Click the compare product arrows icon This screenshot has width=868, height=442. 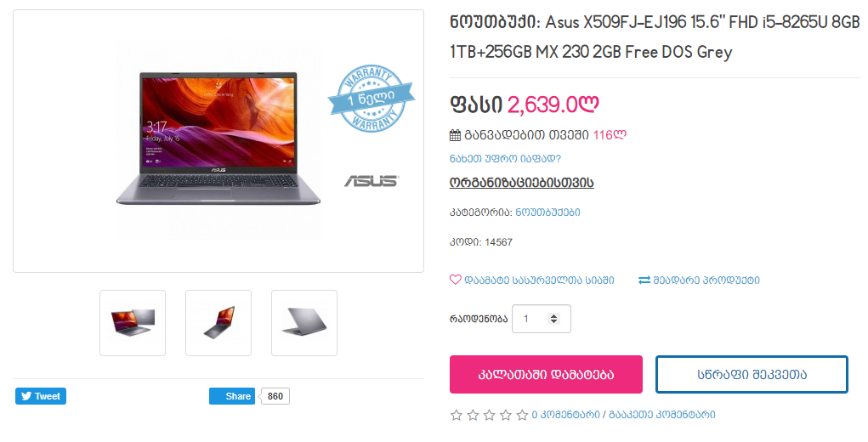click(644, 280)
